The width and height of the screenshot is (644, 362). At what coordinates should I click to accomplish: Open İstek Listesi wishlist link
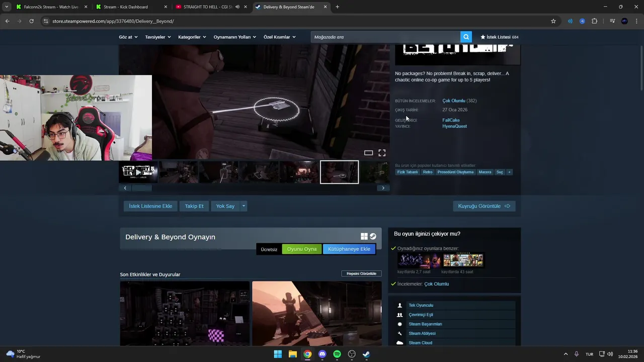click(x=499, y=37)
